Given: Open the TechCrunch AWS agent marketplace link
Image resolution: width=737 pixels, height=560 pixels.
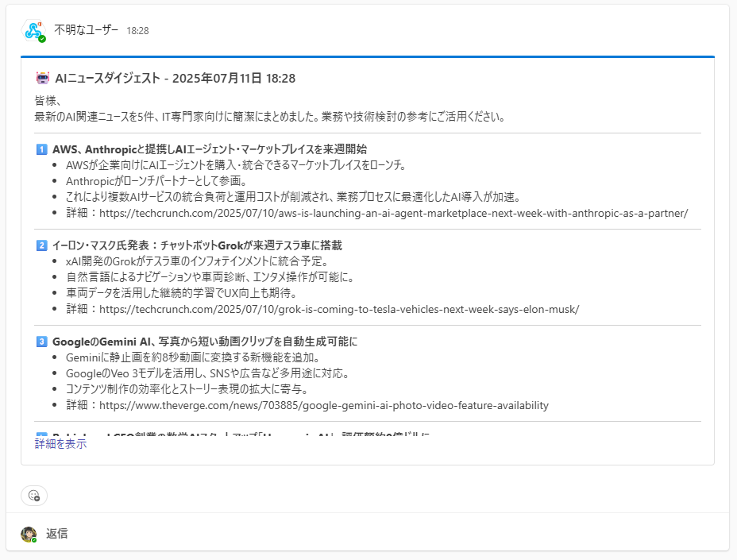Looking at the screenshot, I should (393, 213).
